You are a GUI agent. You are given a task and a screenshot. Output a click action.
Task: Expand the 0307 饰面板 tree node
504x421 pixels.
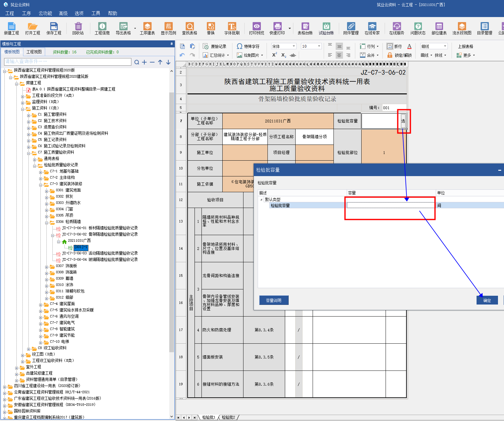47,267
